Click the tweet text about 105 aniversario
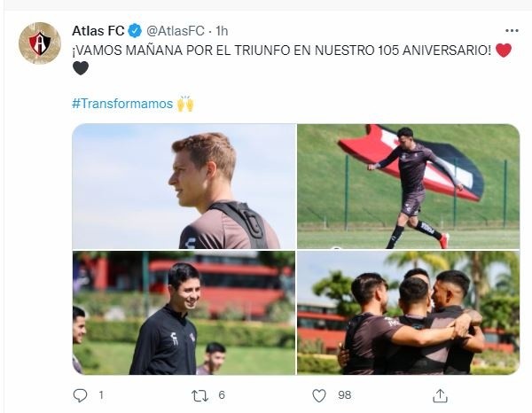Screen dimensions: 532x413 (x=282, y=51)
